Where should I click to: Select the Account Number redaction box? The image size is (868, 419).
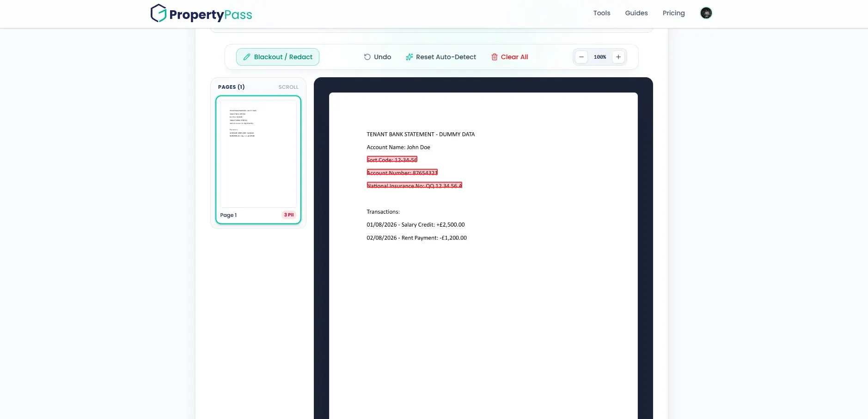click(x=402, y=173)
